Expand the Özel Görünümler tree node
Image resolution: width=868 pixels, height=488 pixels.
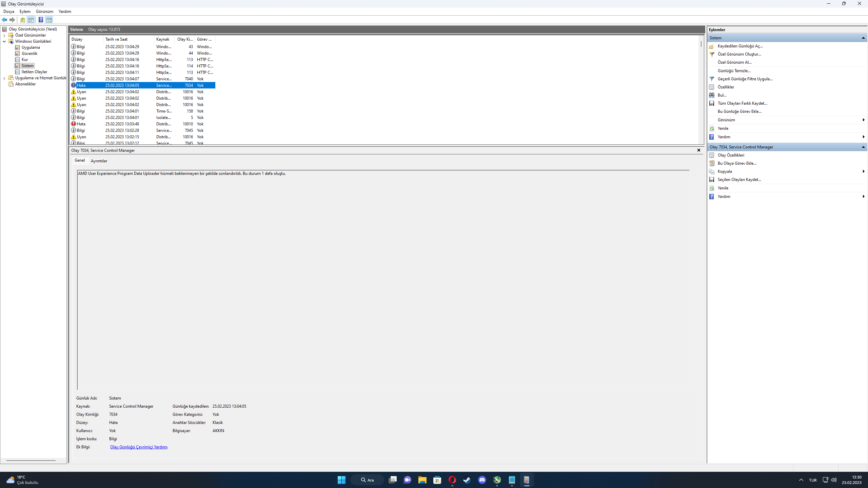(x=4, y=35)
